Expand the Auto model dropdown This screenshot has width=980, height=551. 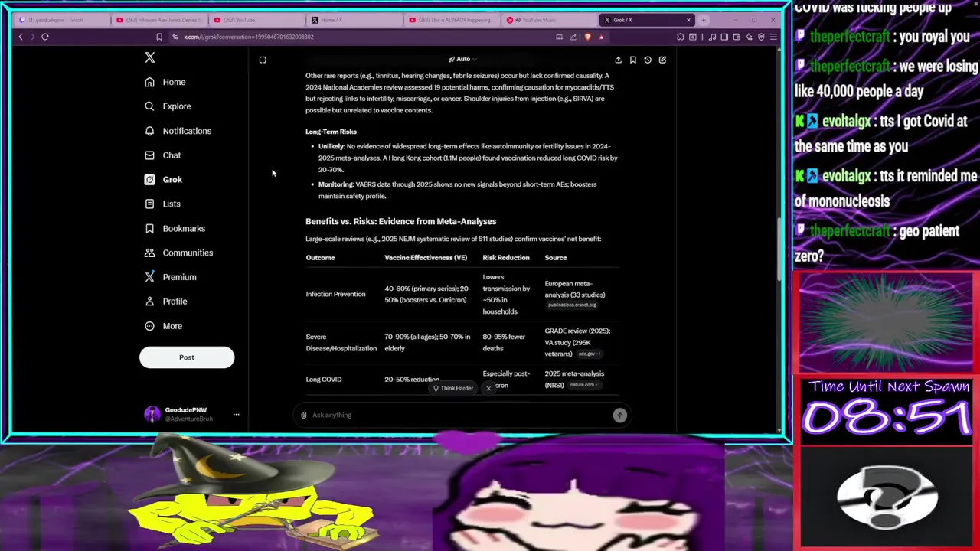pos(463,59)
